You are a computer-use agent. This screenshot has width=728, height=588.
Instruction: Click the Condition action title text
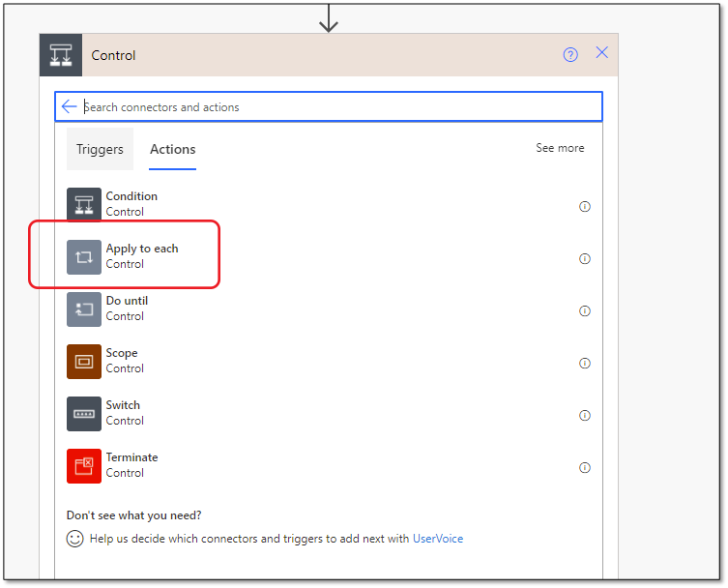[131, 196]
